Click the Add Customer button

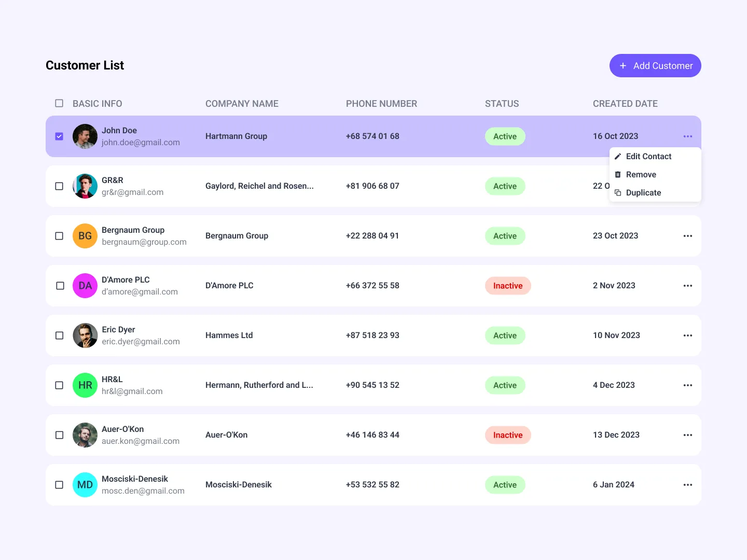click(655, 66)
